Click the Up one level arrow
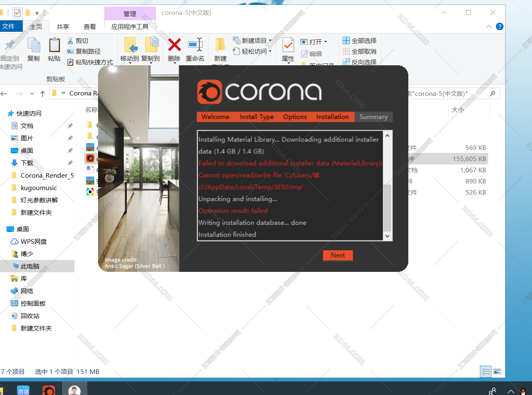 (x=43, y=94)
